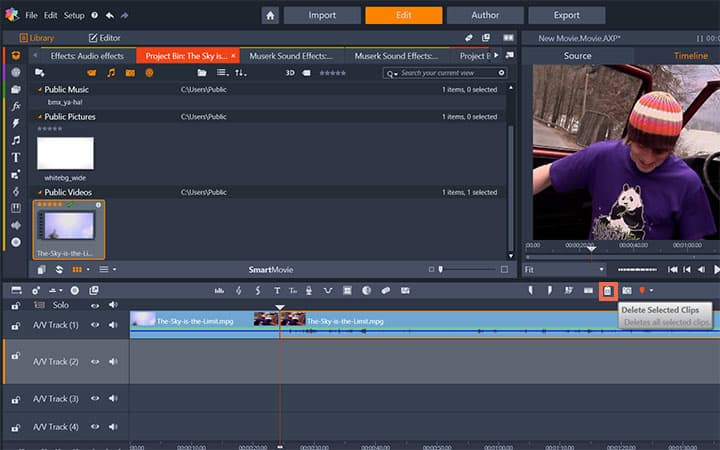This screenshot has width=720, height=450.
Task: Click the Delete Selected Clips trash icon
Action: [608, 291]
